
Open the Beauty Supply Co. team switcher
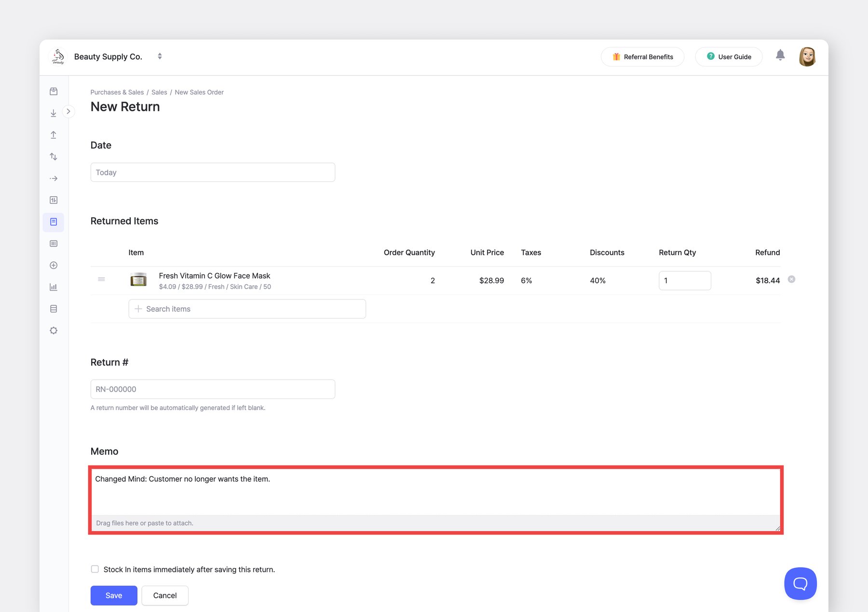point(160,56)
